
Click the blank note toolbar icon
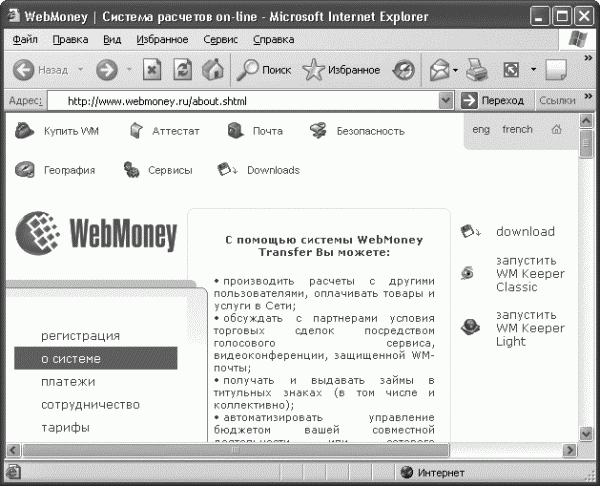[x=556, y=70]
